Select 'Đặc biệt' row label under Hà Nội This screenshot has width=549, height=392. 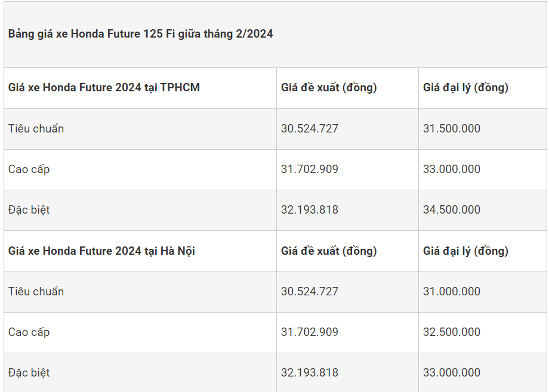click(x=29, y=372)
